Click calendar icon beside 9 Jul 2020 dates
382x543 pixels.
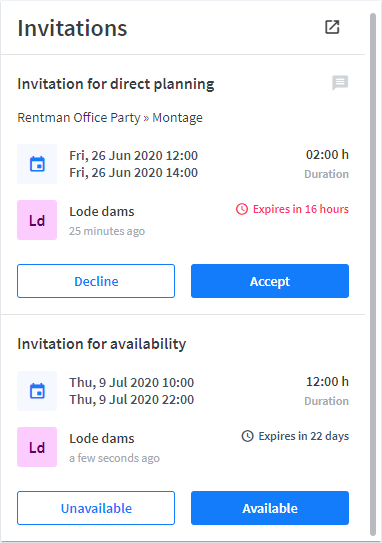tap(37, 391)
